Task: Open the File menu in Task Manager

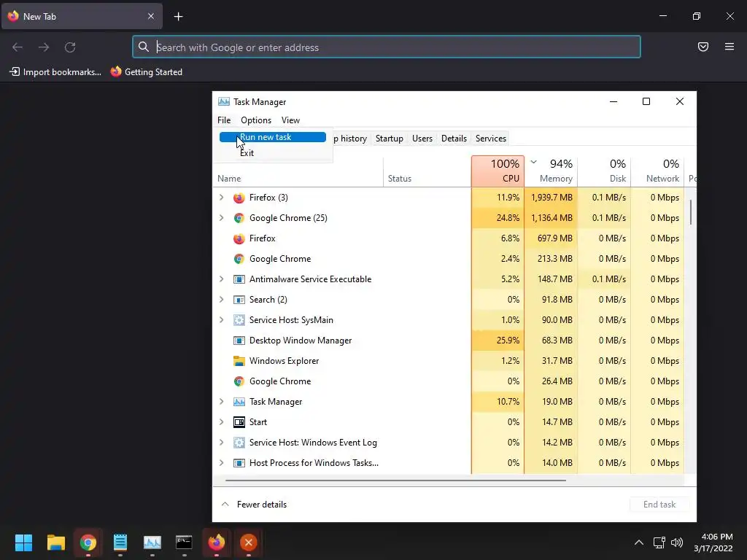Action: coord(224,120)
